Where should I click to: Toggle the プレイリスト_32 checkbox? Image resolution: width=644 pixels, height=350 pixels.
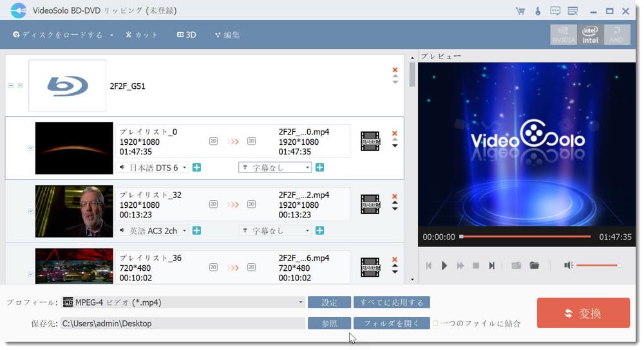click(x=31, y=211)
